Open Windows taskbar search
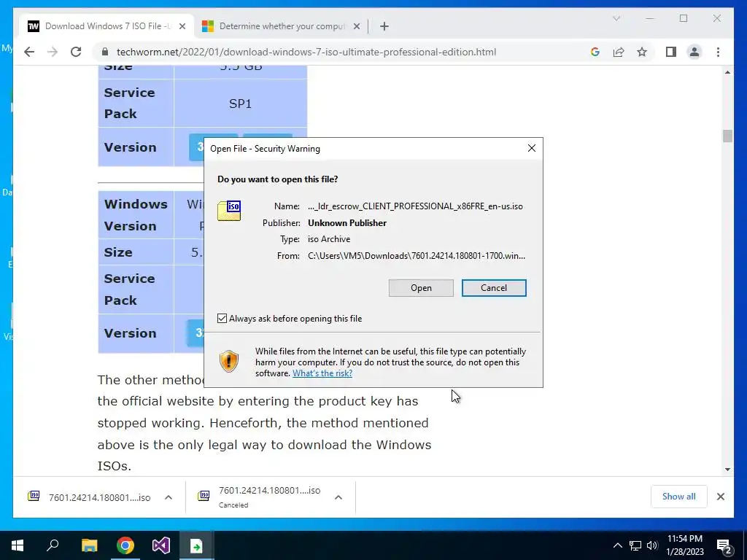747x560 pixels. (53, 545)
